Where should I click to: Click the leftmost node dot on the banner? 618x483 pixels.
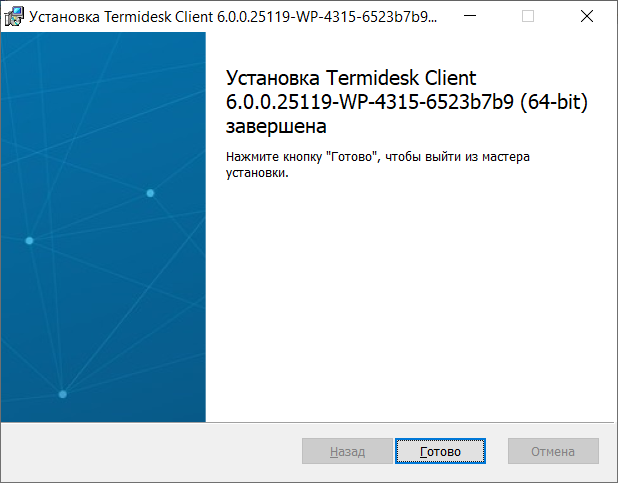pos(29,241)
